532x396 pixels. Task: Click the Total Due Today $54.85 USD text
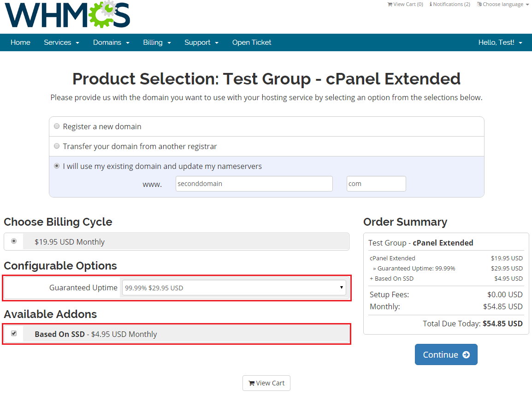[x=473, y=324]
